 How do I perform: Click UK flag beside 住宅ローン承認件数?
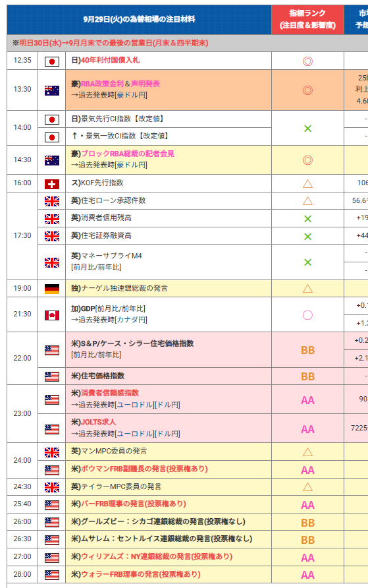pyautogui.click(x=51, y=201)
